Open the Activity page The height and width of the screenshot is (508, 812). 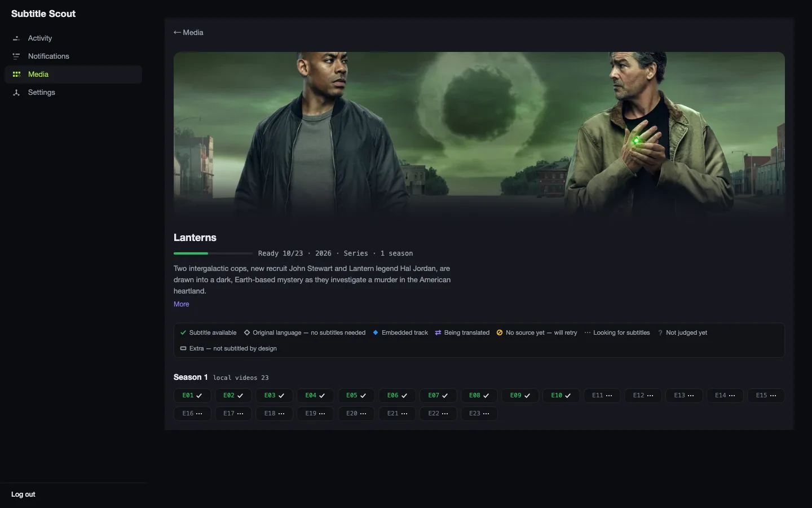click(73, 38)
